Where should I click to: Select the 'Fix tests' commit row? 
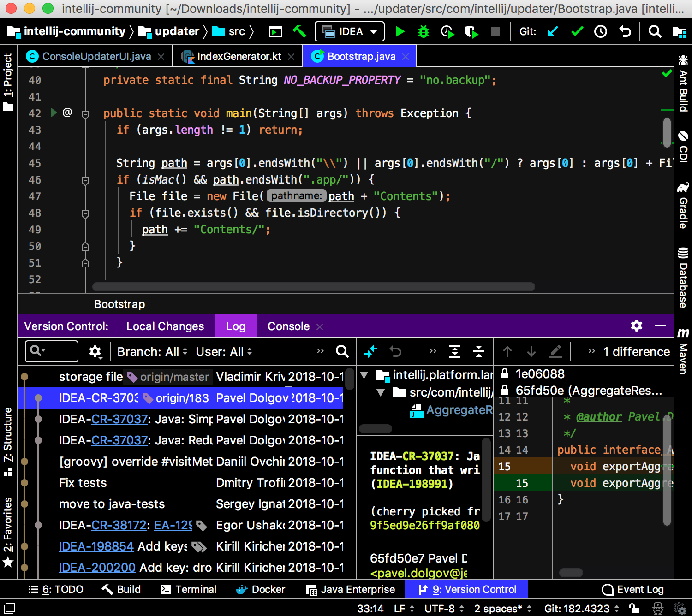pos(180,483)
